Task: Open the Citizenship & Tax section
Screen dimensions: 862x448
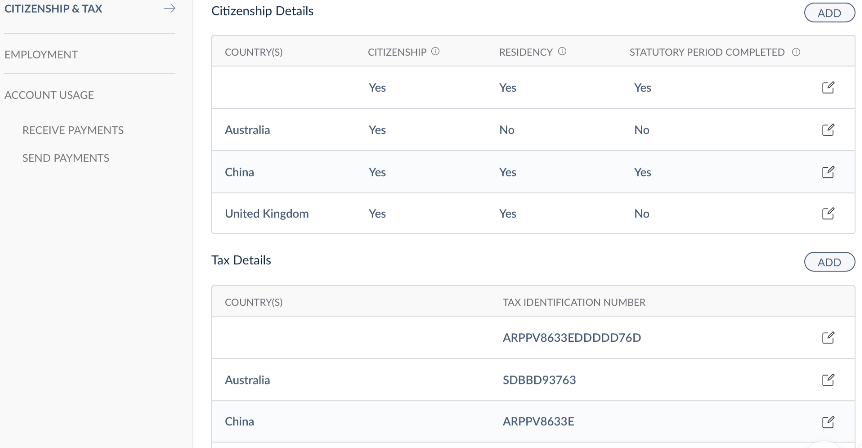Action: click(53, 9)
